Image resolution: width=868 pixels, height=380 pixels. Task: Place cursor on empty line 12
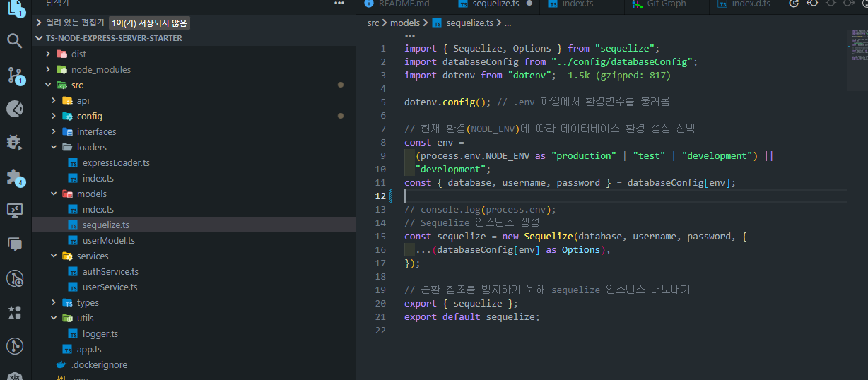tap(625, 196)
